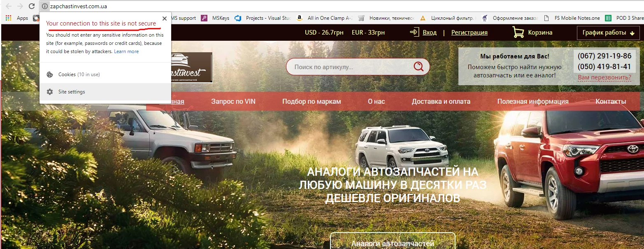
Task: Reload the current page
Action: pos(31,7)
